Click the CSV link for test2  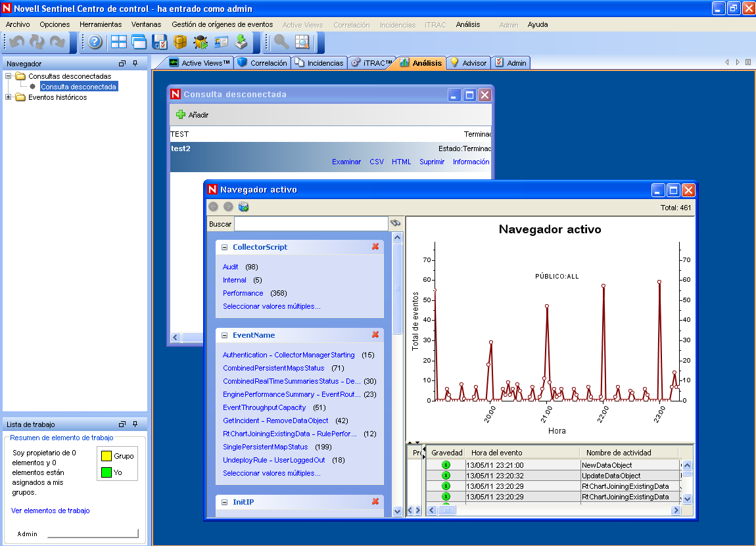(x=377, y=162)
